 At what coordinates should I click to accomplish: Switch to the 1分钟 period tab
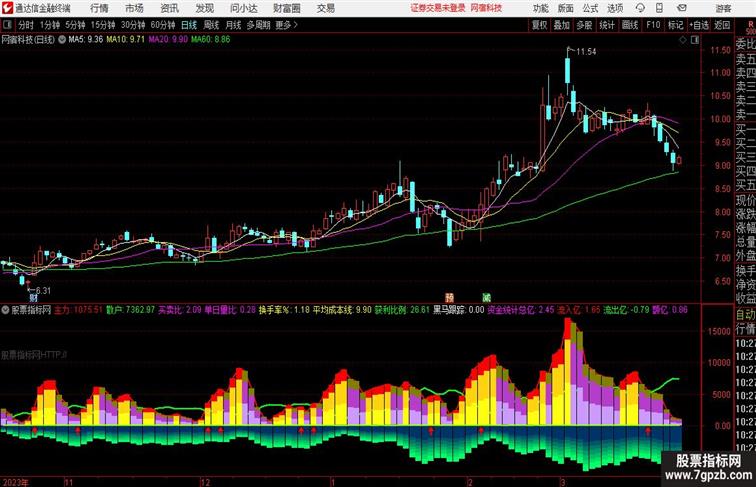[x=50, y=25]
